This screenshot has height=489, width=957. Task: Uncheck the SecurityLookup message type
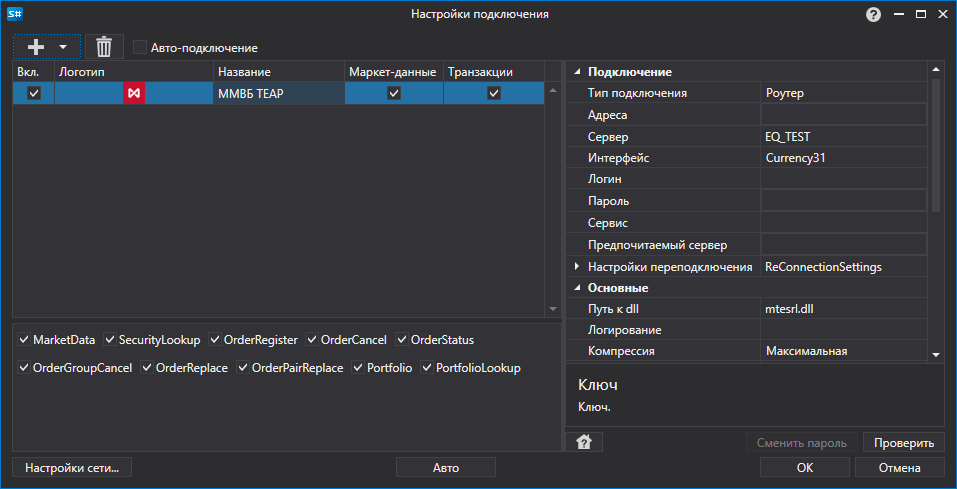[x=110, y=339]
